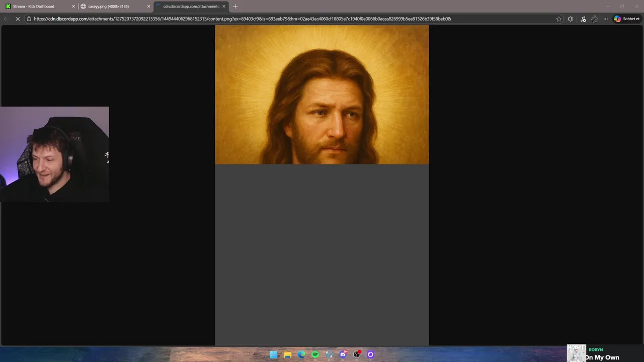Click the On My Own song title
The image size is (644, 362).
point(602,357)
